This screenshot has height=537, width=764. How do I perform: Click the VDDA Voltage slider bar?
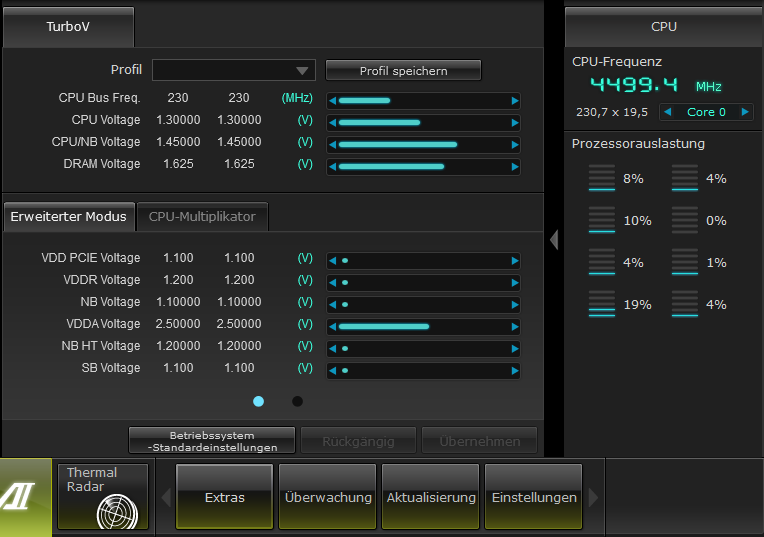coord(423,326)
